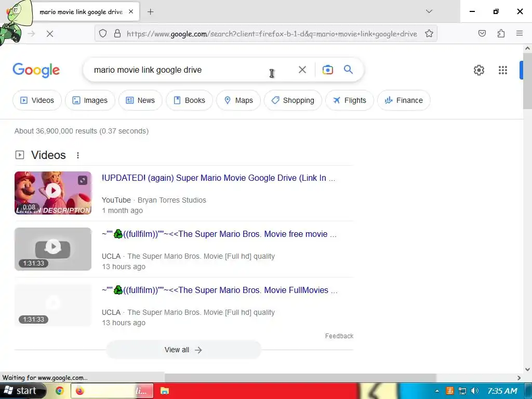Filter results by Videos
Viewport: 532px width, 399px height.
[37, 100]
